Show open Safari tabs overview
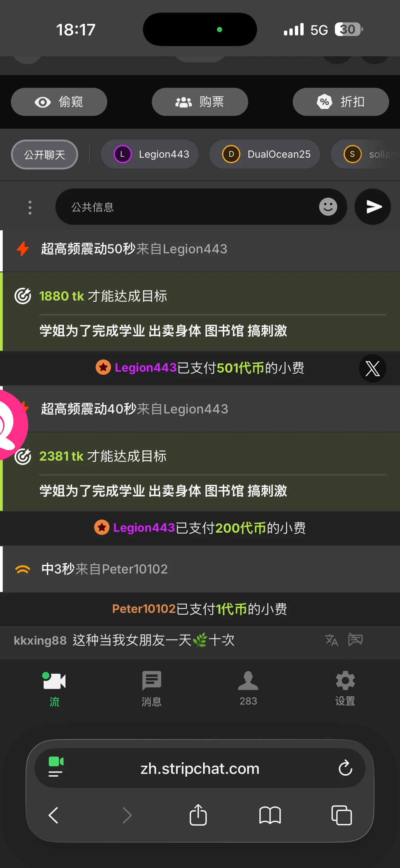Screen dimensions: 400x868 tap(341, 815)
